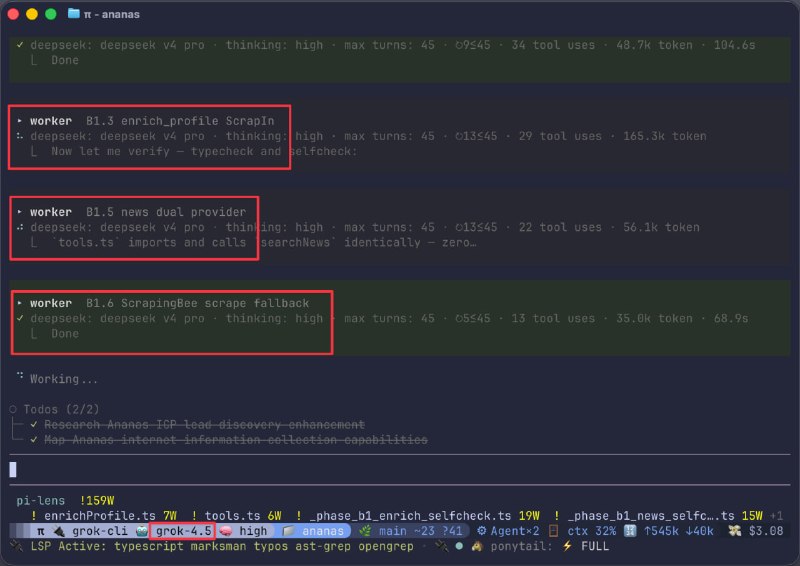Click the 'opengrep' LSP server name
The height and width of the screenshot is (566, 800).
(386, 547)
